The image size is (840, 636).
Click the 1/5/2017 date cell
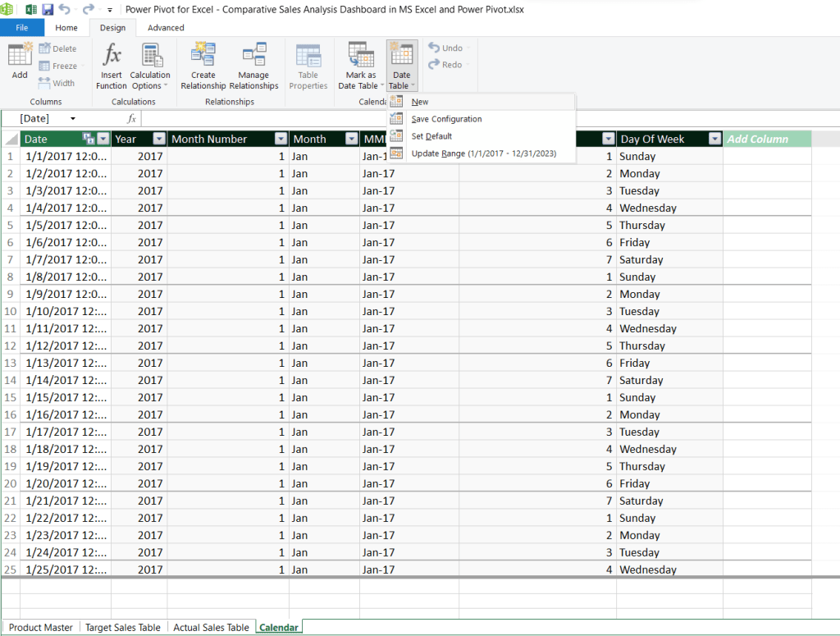[x=66, y=225]
